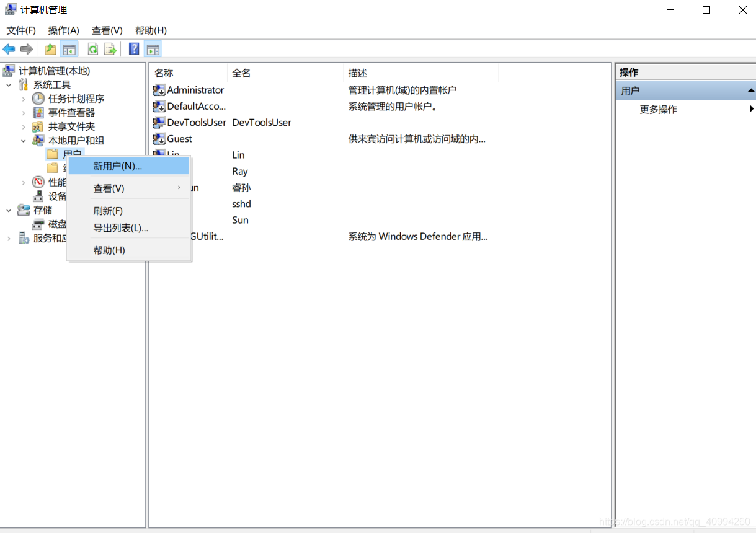Select 帮助(H) in context menu

point(128,250)
